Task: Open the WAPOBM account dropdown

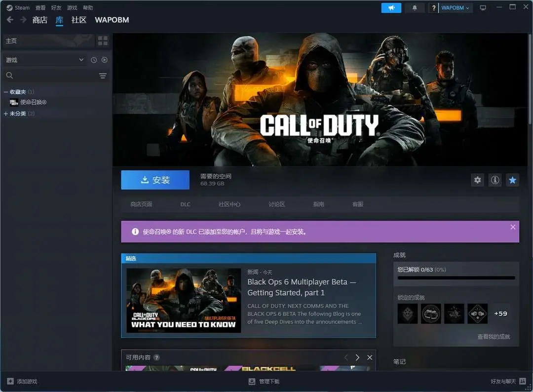Action: coord(455,8)
